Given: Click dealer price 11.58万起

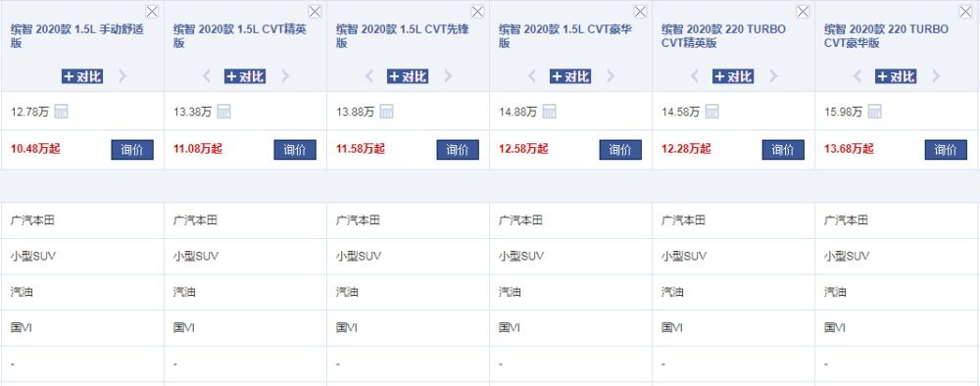Looking at the screenshot, I should [361, 149].
